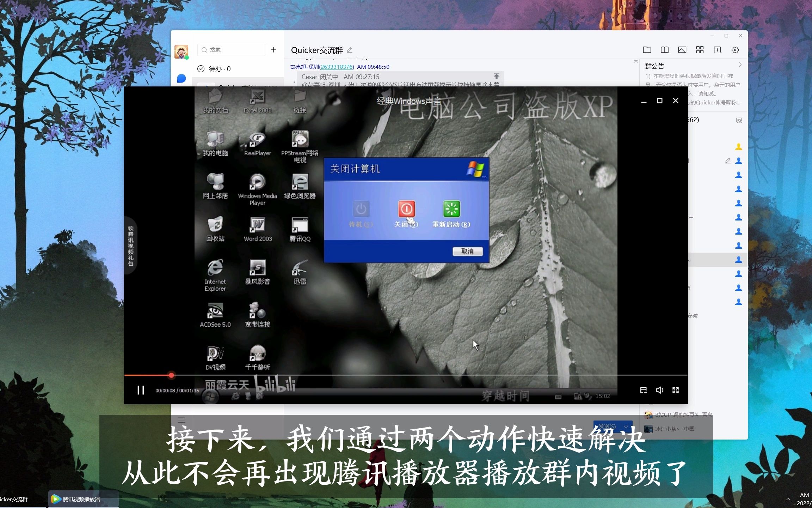Image resolution: width=812 pixels, height=508 pixels.
Task: Click 取消 to cancel shutdown
Action: pyautogui.click(x=468, y=251)
